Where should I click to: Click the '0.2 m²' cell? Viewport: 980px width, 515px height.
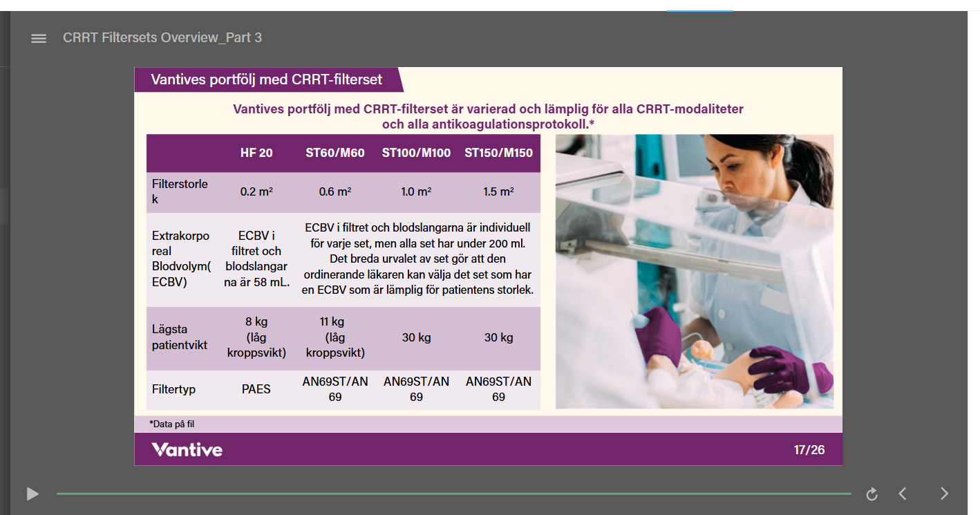(x=256, y=191)
